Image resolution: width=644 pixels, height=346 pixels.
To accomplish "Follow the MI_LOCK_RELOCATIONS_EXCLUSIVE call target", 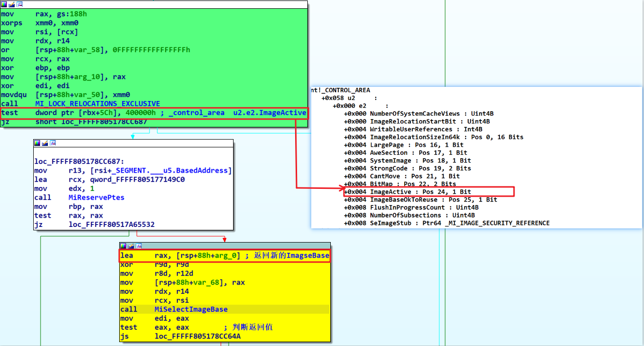I will (x=98, y=104).
